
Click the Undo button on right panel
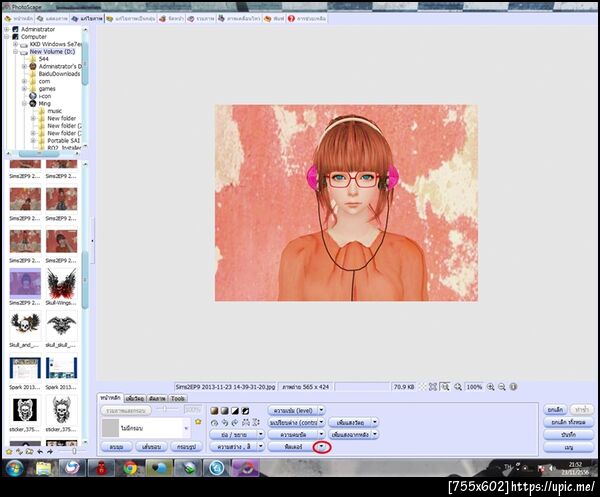coord(555,410)
